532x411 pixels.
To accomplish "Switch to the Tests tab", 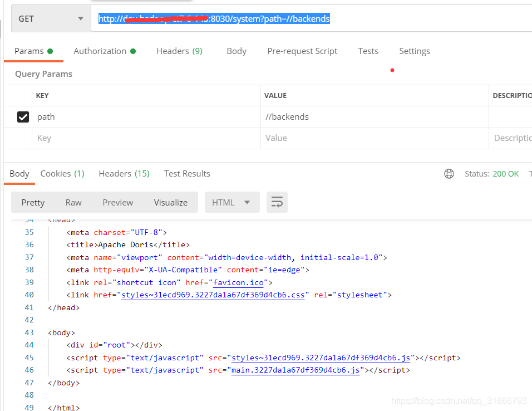I will tap(368, 51).
